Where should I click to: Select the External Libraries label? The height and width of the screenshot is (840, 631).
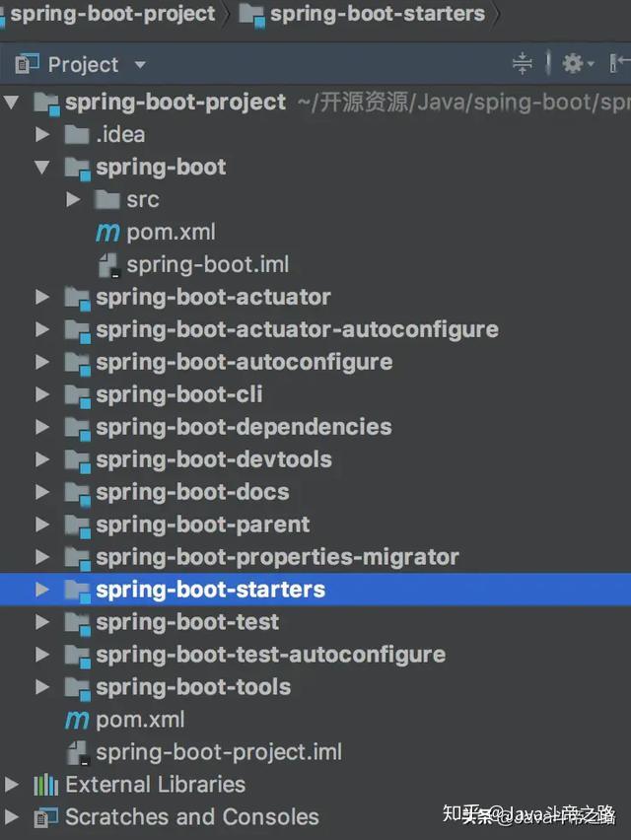point(156,784)
